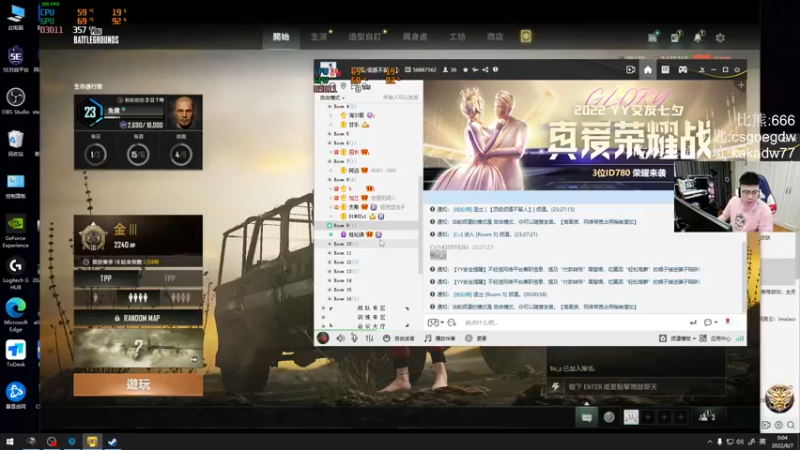The height and width of the screenshot is (450, 800).
Task: Click the YY room list scrollbar
Action: click(x=420, y=224)
